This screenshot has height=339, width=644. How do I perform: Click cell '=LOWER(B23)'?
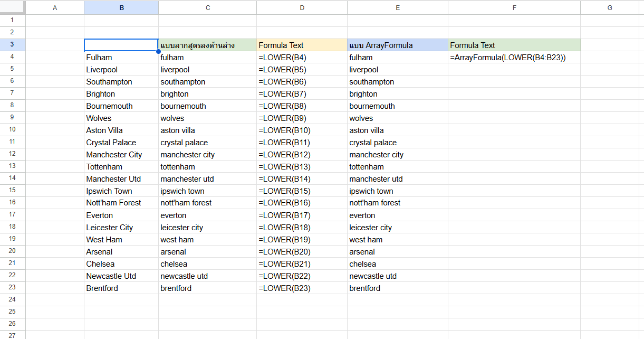302,288
